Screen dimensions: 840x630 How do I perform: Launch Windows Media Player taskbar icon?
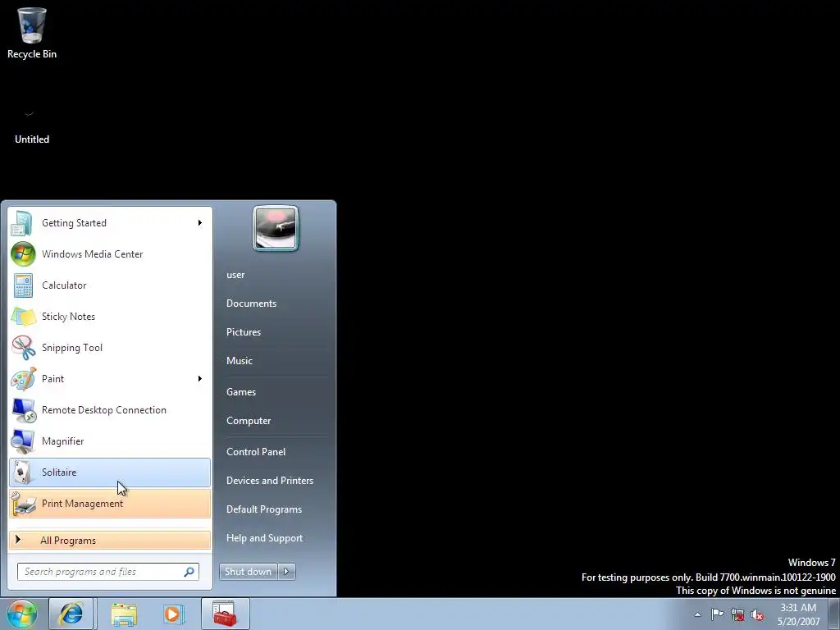click(173, 614)
